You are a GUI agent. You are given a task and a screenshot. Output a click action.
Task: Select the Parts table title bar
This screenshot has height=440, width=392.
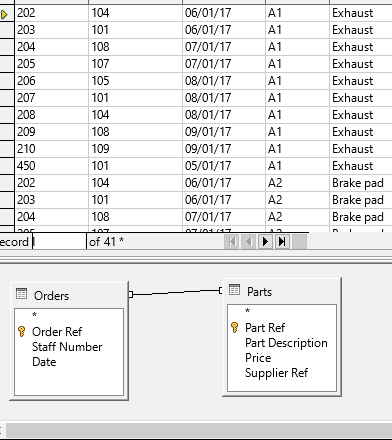[x=282, y=291]
